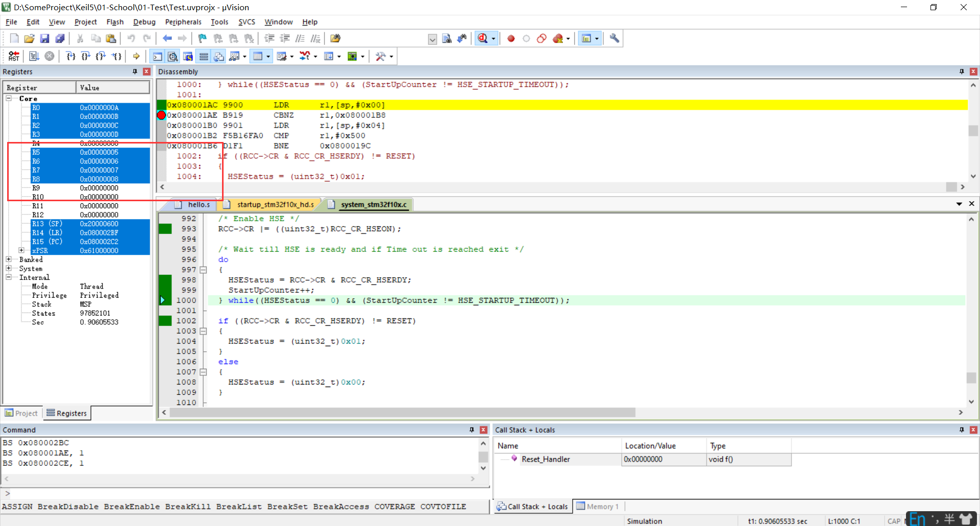
Task: Collapse the Core register group
Action: [x=9, y=98]
